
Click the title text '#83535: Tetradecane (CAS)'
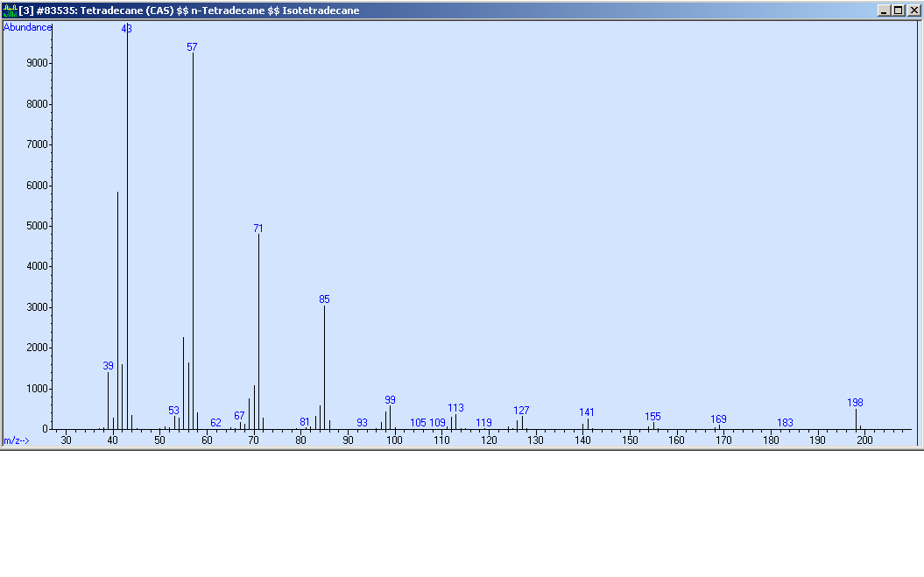click(x=105, y=10)
